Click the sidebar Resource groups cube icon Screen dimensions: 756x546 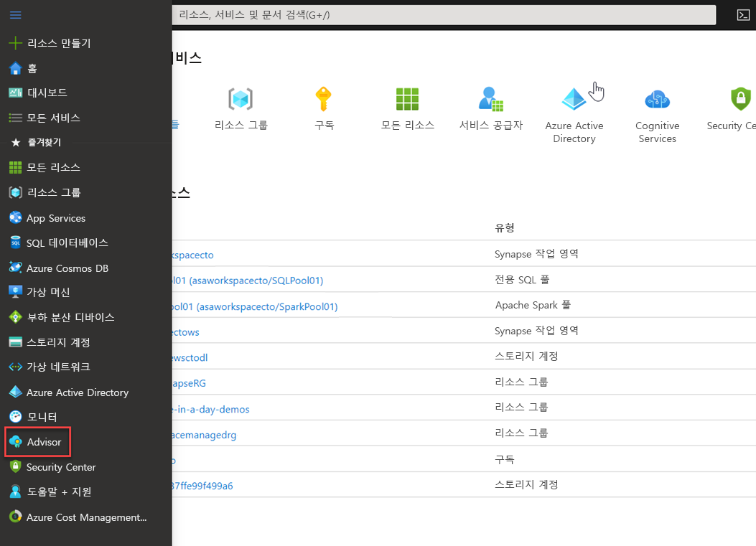(x=15, y=192)
